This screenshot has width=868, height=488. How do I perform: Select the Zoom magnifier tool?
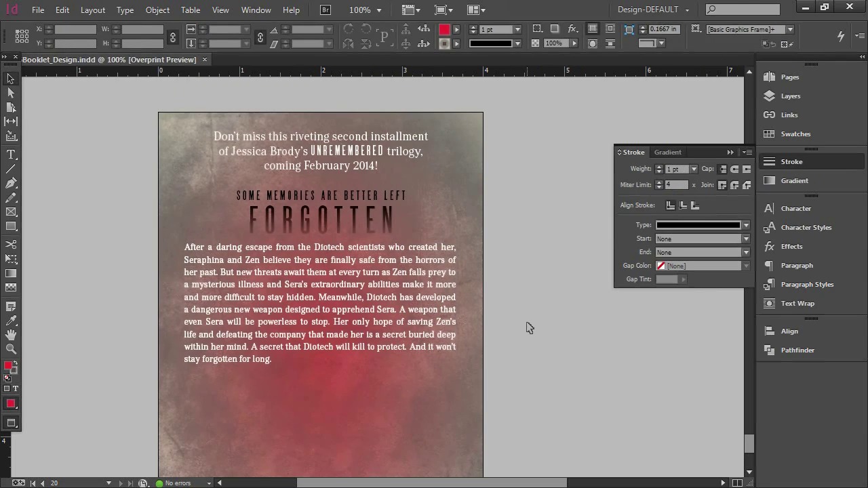pos(11,349)
